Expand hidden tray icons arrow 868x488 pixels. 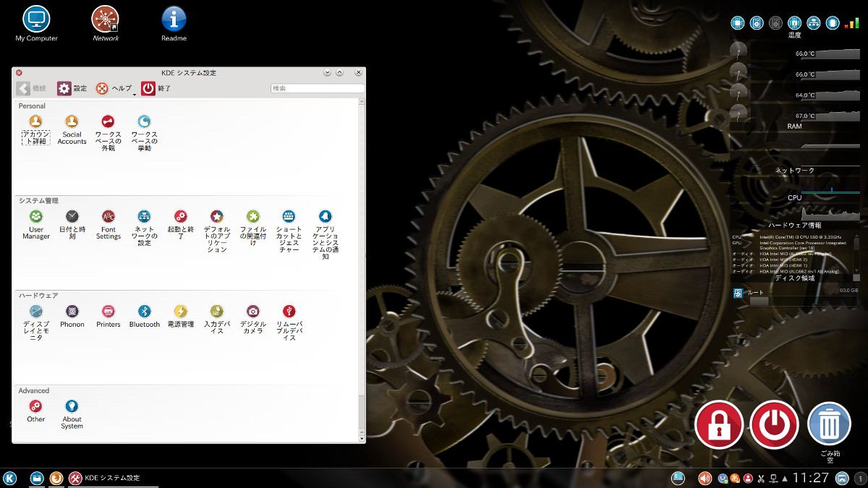[785, 479]
